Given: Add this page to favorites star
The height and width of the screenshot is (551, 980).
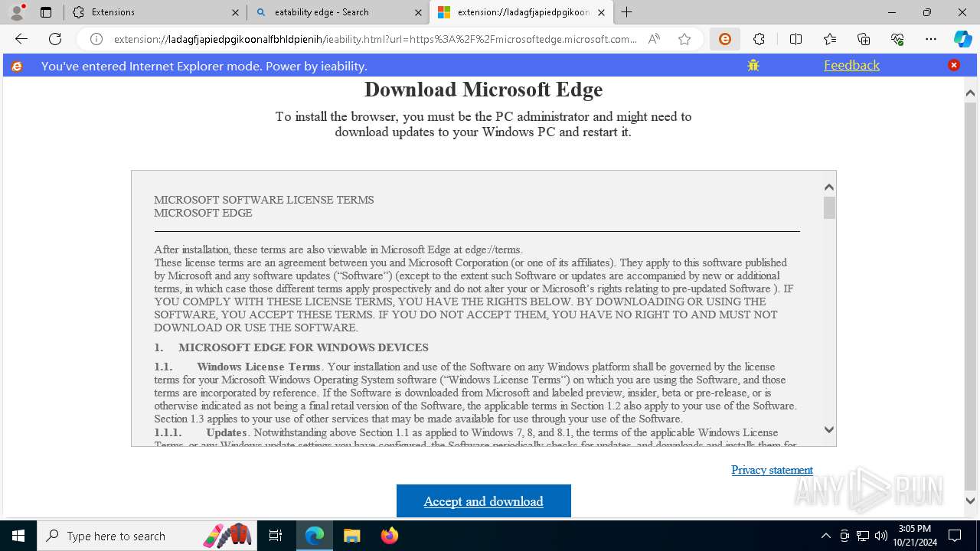Looking at the screenshot, I should click(684, 39).
